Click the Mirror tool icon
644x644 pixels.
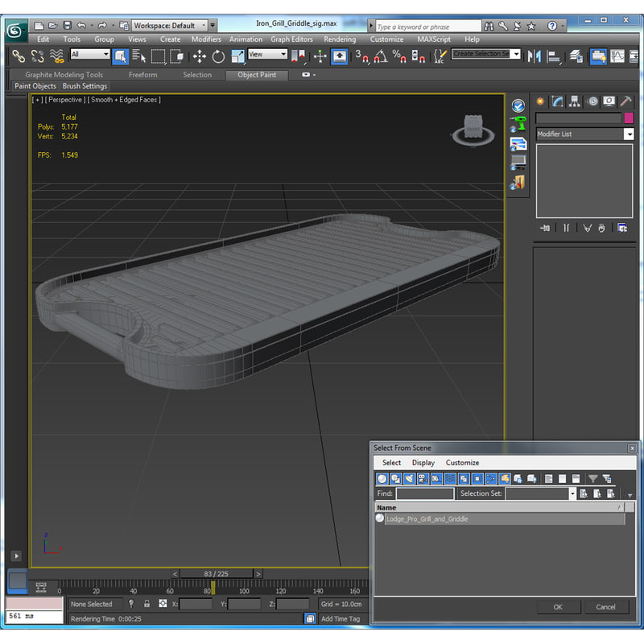(x=535, y=56)
